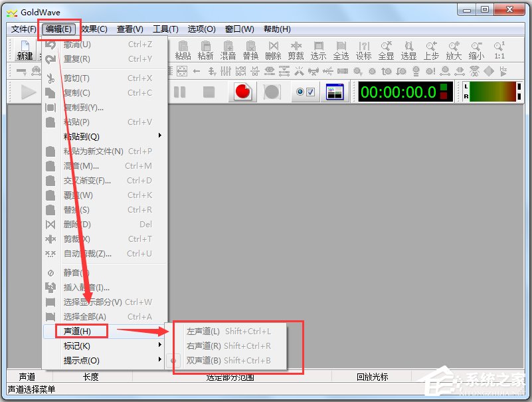Open the 帮助(H) menu
The height and width of the screenshot is (402, 532).
click(277, 29)
